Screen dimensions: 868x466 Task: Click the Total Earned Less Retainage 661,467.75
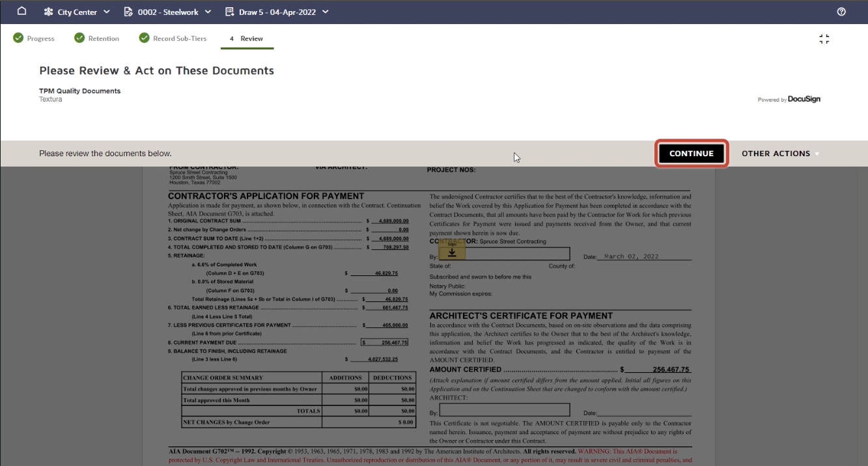click(395, 308)
